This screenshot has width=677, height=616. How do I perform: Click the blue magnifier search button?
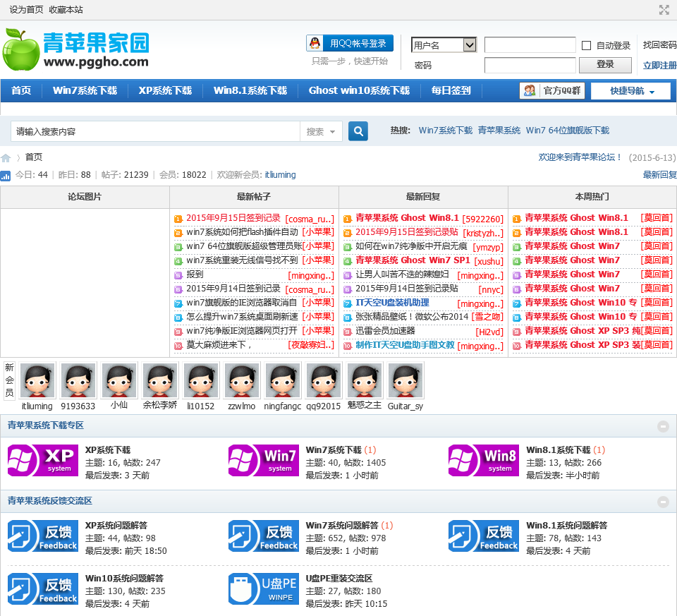tap(358, 131)
